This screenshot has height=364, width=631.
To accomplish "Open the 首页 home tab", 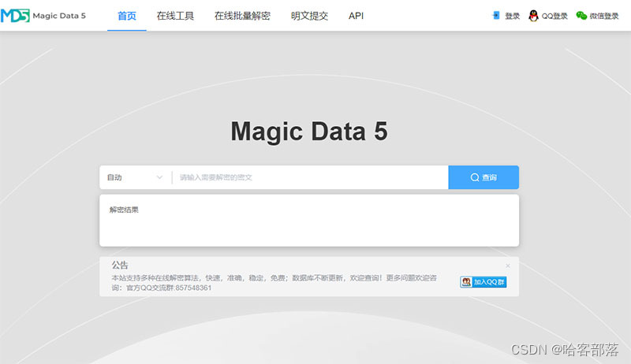I will coord(127,16).
